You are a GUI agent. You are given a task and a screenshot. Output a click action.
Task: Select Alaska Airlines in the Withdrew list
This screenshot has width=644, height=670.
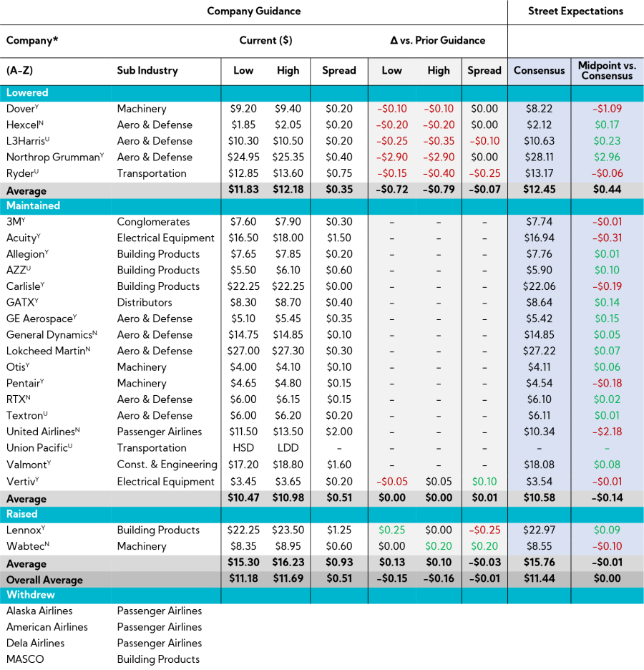39,611
